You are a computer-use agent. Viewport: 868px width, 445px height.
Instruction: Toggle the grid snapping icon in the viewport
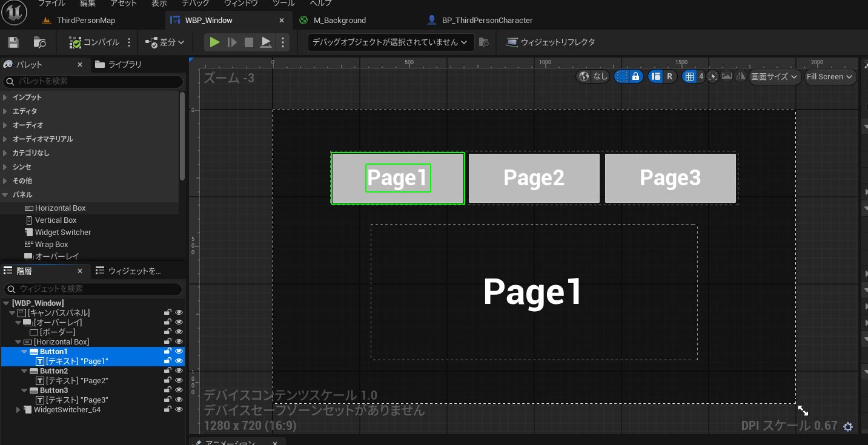click(689, 76)
